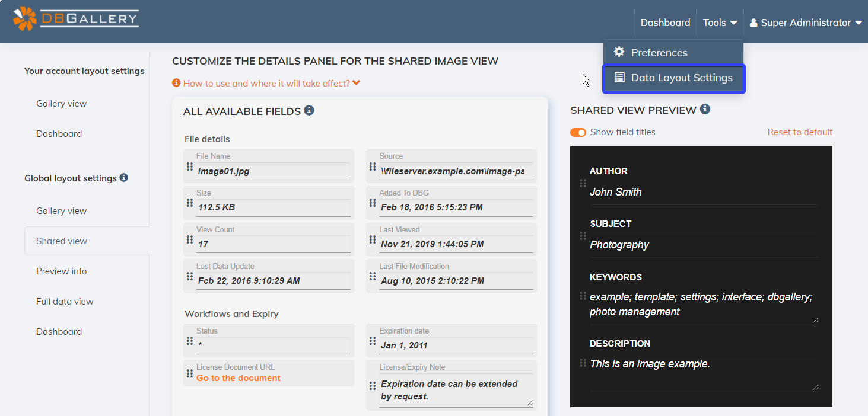Click the Keywords text area in preview
Viewport: 868px width, 416px height.
[704, 305]
